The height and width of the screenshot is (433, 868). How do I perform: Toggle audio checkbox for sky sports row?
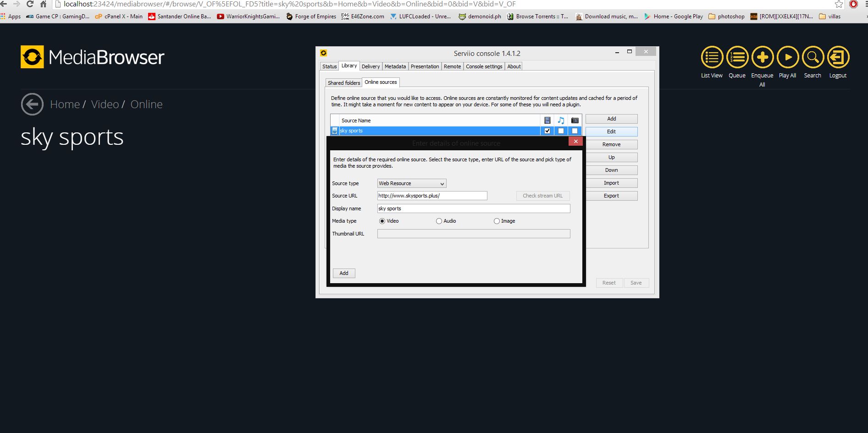tap(561, 131)
